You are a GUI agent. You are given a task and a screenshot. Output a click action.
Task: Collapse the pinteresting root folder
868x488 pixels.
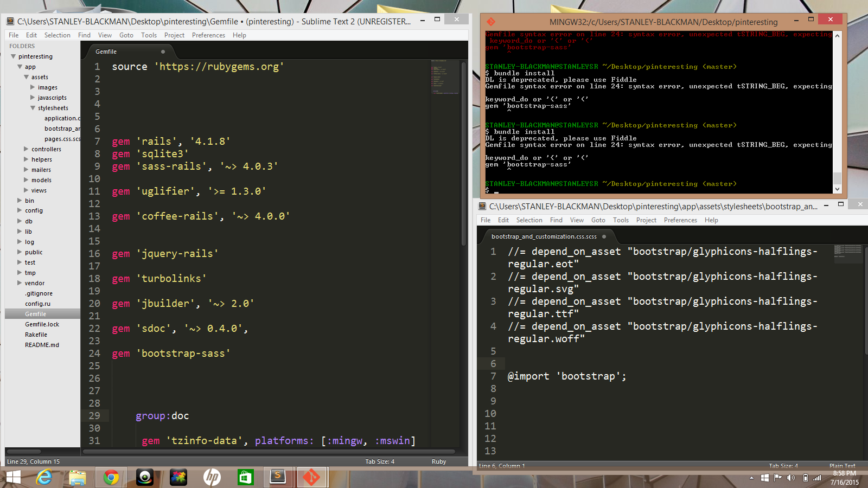(13, 56)
